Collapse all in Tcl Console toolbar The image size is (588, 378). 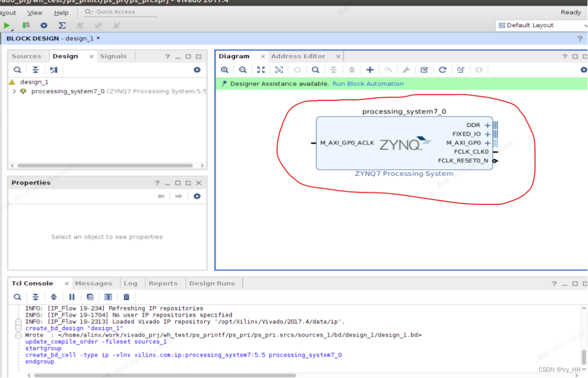(x=35, y=297)
